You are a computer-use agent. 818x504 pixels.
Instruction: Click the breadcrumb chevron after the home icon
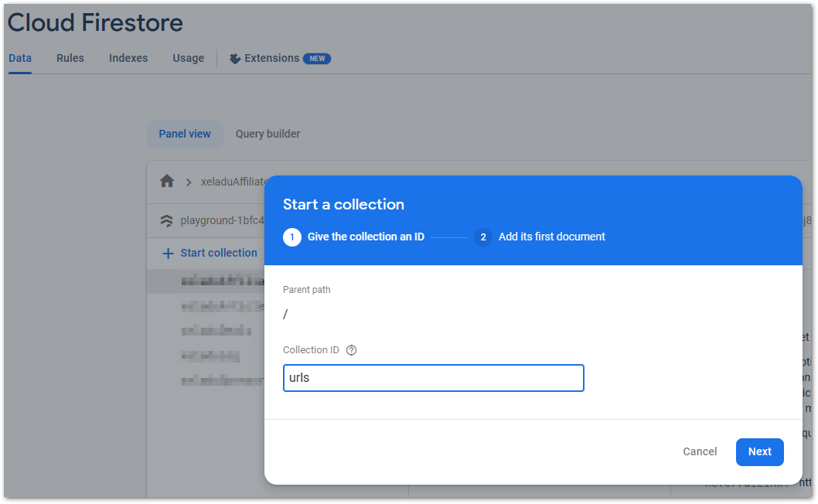click(x=188, y=182)
